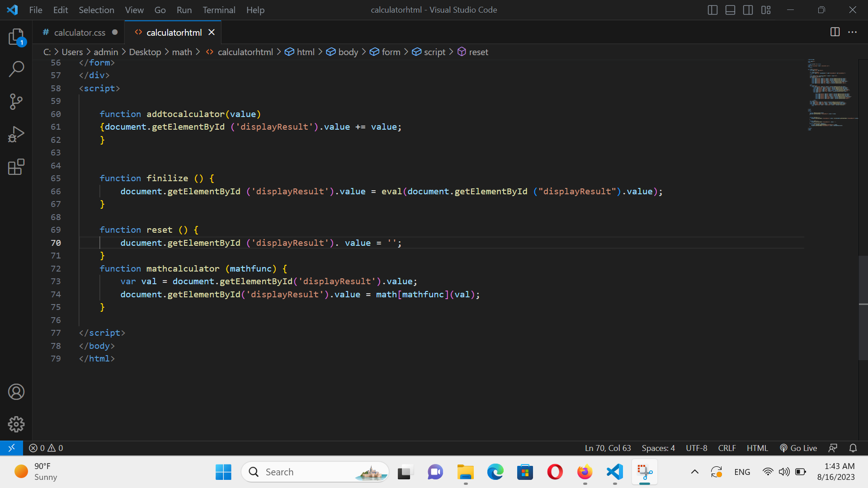Expand the reset breadcrumb symbol
This screenshot has height=488, width=868.
coord(473,52)
